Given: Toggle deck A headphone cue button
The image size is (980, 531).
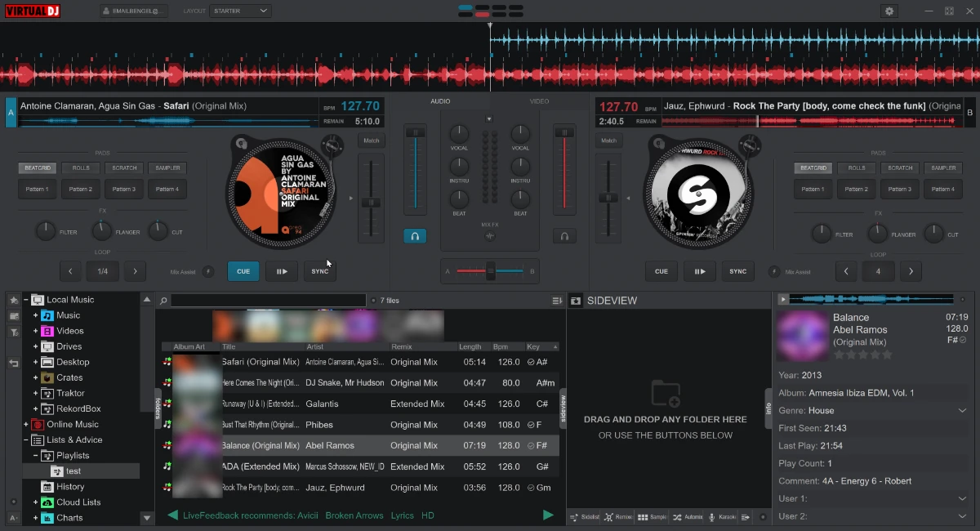Looking at the screenshot, I should click(x=415, y=236).
